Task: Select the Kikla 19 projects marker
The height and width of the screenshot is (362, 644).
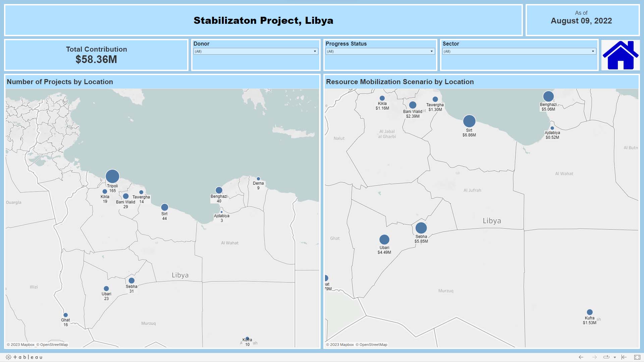Action: [105, 192]
